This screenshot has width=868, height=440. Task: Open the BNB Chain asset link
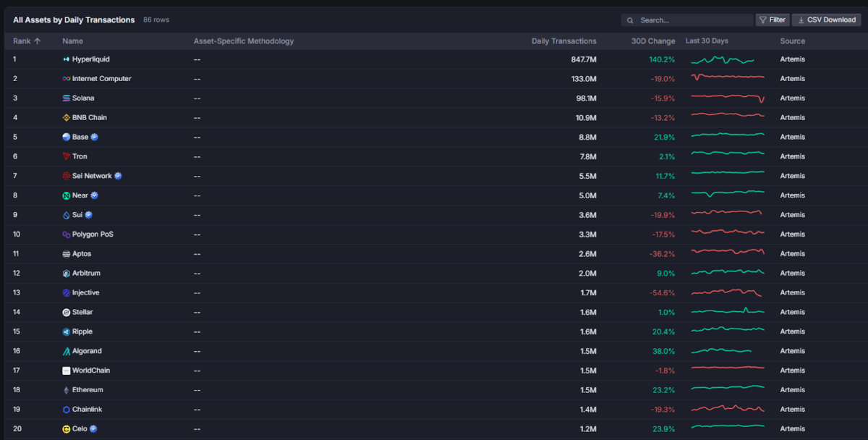coord(90,118)
